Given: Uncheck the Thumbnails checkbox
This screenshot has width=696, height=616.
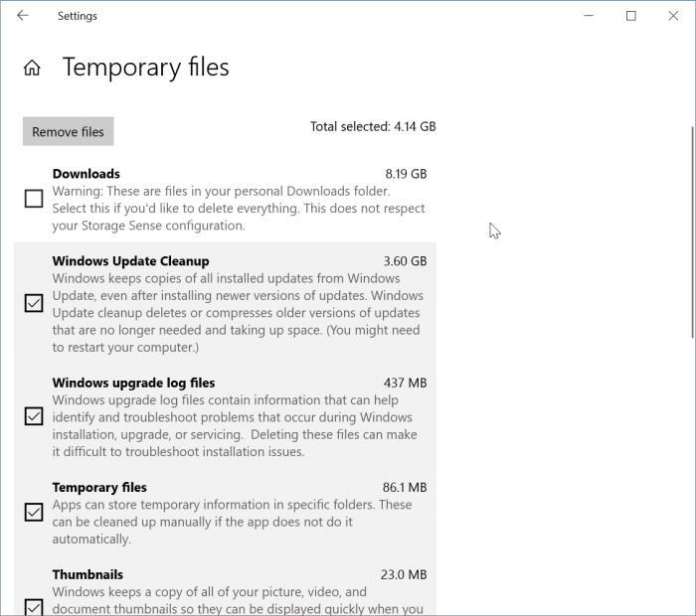Looking at the screenshot, I should (x=34, y=607).
